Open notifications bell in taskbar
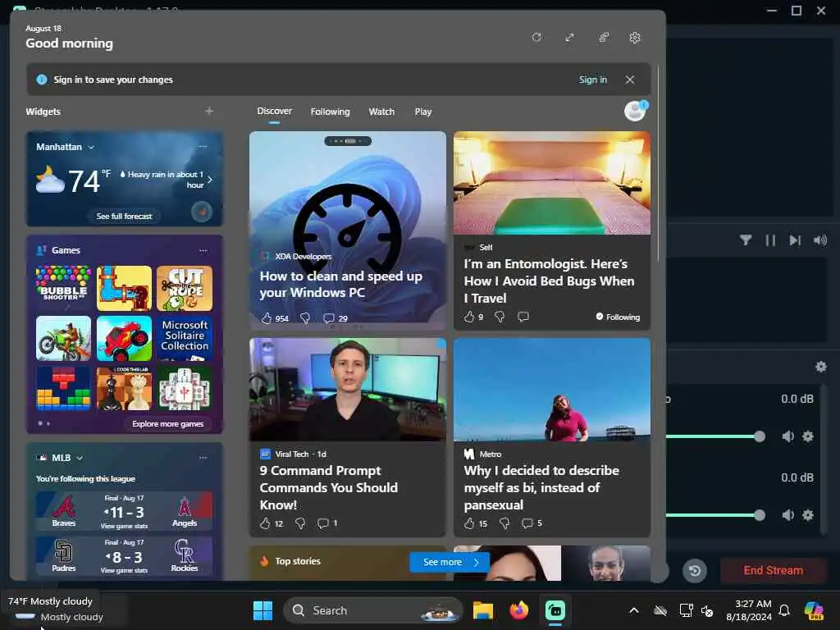840x630 pixels. click(784, 610)
